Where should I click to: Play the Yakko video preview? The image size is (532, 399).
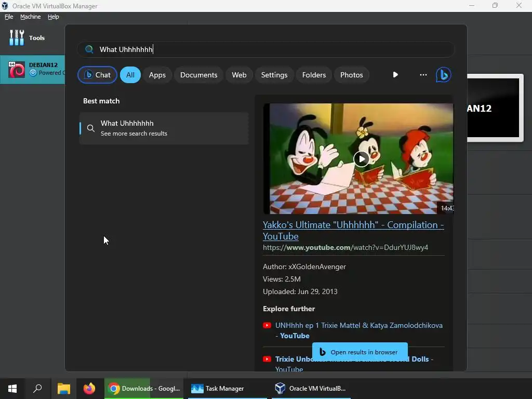[x=362, y=159]
